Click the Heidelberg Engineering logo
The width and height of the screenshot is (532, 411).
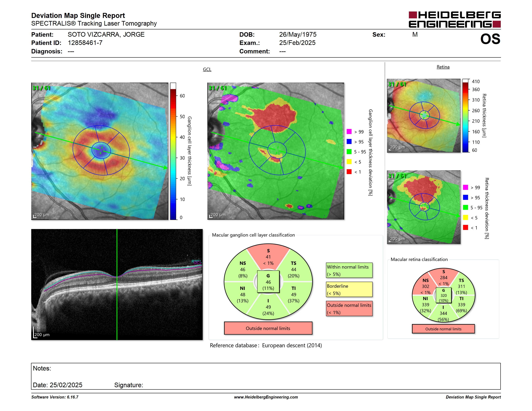point(455,20)
